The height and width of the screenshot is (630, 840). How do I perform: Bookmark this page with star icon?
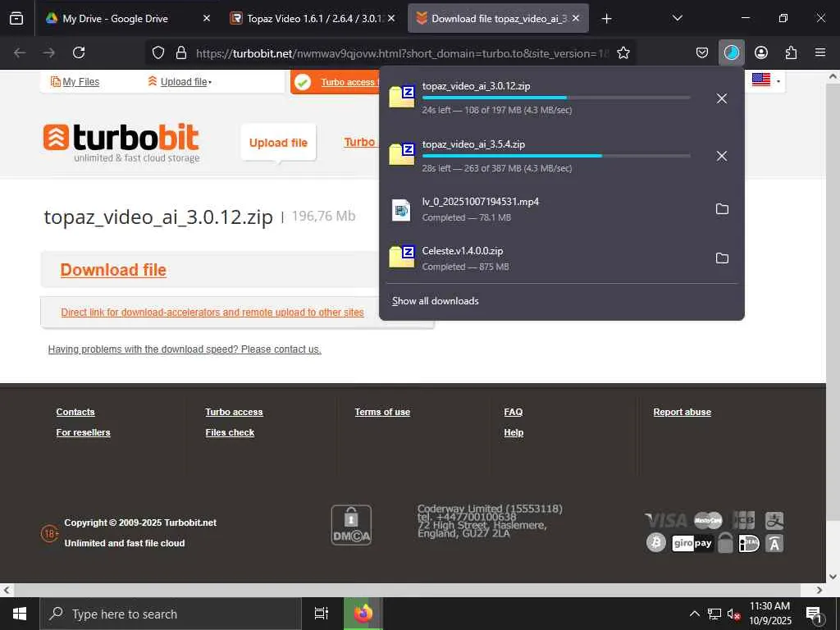[623, 52]
